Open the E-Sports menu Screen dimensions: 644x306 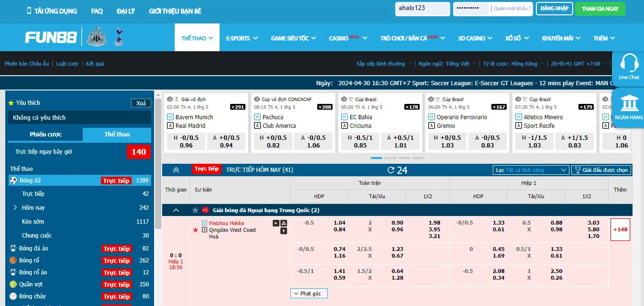[242, 38]
